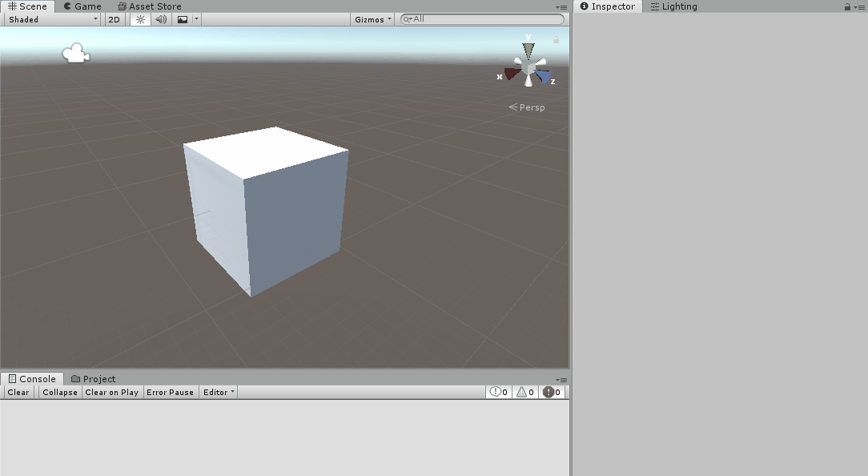The width and height of the screenshot is (868, 476).
Task: Switch to the Game tab
Action: click(82, 6)
